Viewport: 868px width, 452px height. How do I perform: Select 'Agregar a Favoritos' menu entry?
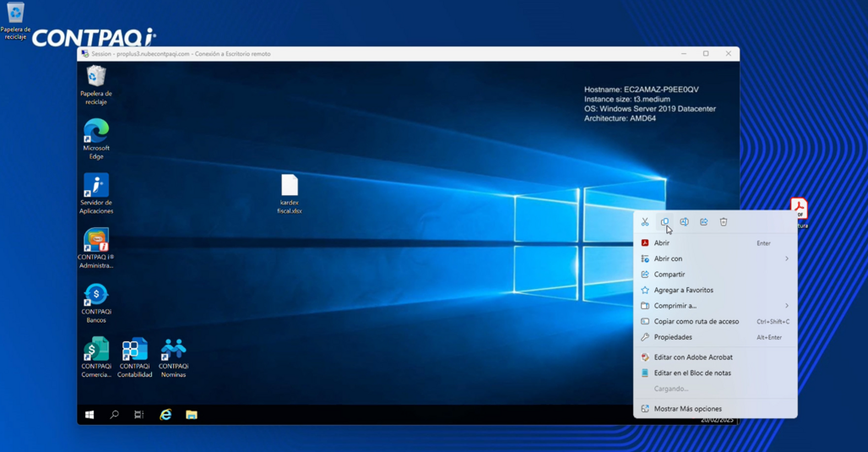coord(683,290)
